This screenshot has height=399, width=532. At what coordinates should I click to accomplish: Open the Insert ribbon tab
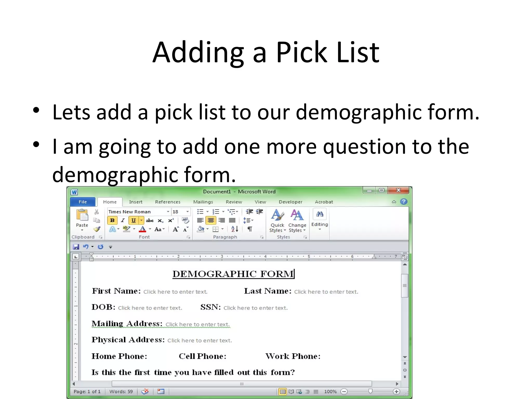click(x=136, y=202)
